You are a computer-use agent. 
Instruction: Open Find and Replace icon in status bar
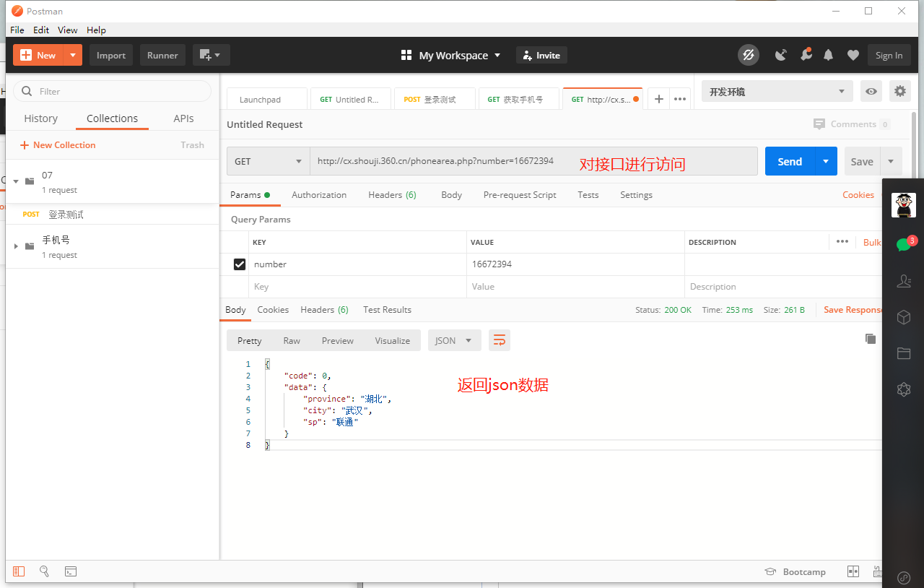pos(45,571)
